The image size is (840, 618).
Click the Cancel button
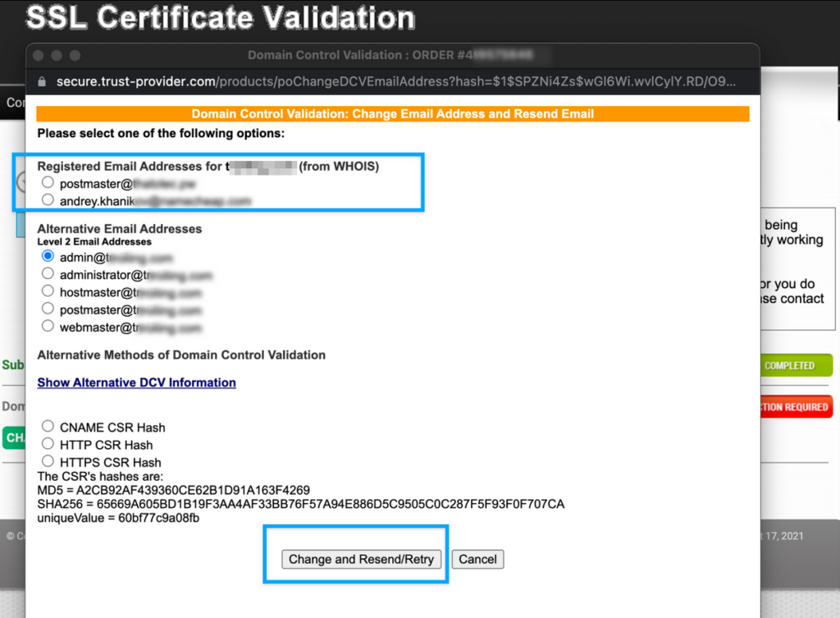coord(477,559)
